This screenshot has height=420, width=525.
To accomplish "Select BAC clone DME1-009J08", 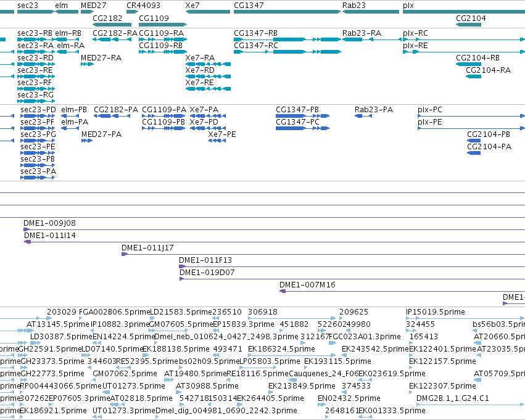I will tap(49, 223).
